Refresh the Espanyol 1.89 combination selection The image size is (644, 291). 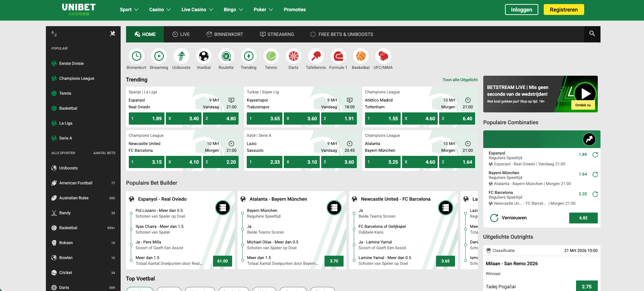[595, 155]
